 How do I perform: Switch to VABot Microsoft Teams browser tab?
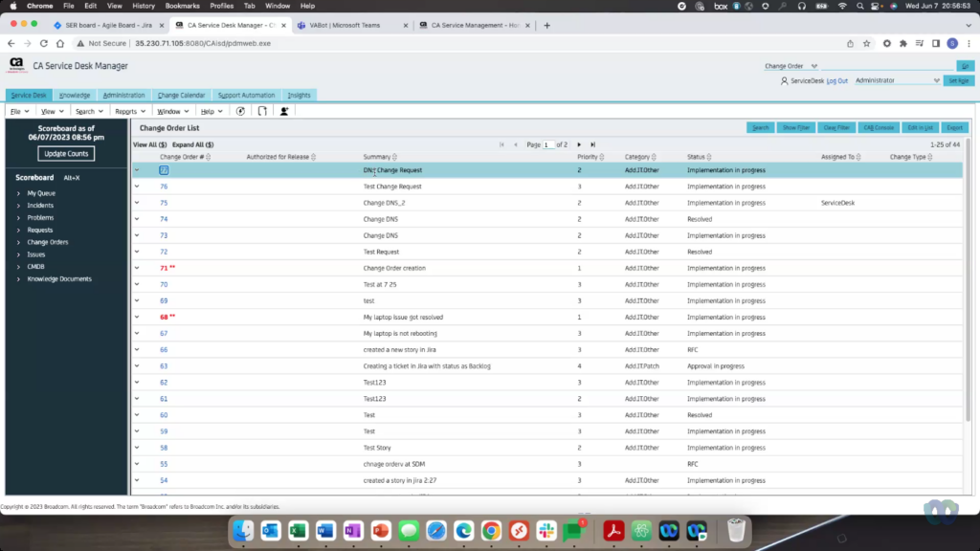[x=352, y=25]
